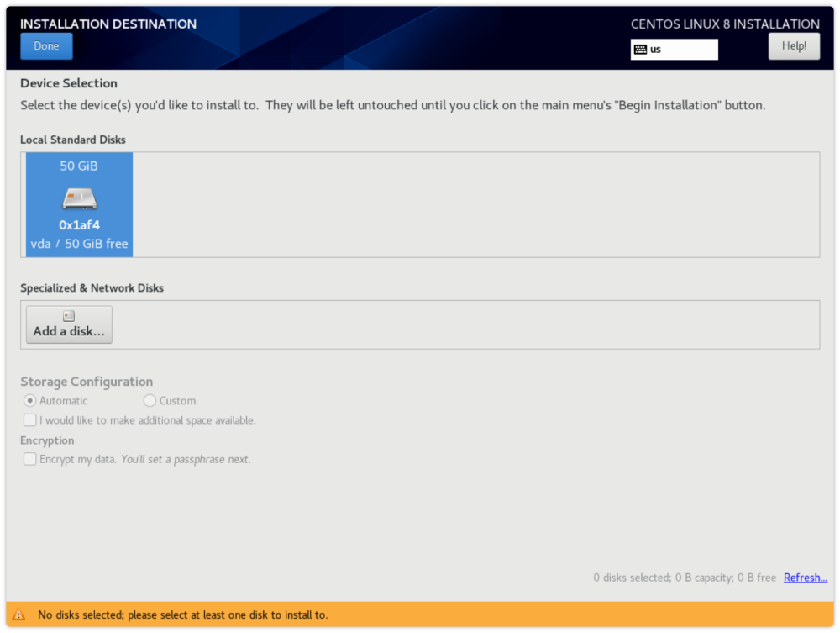The height and width of the screenshot is (633, 840).
Task: Click the keyboard layout icon
Action: (640, 50)
